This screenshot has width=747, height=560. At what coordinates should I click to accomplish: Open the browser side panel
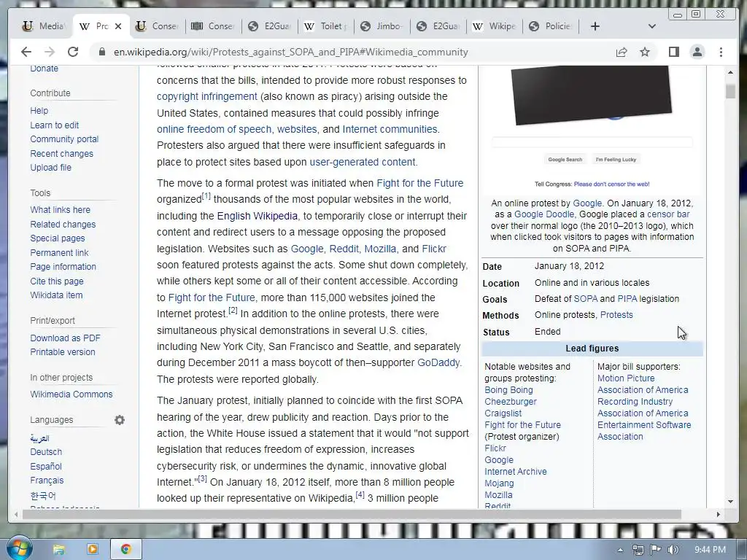673,52
